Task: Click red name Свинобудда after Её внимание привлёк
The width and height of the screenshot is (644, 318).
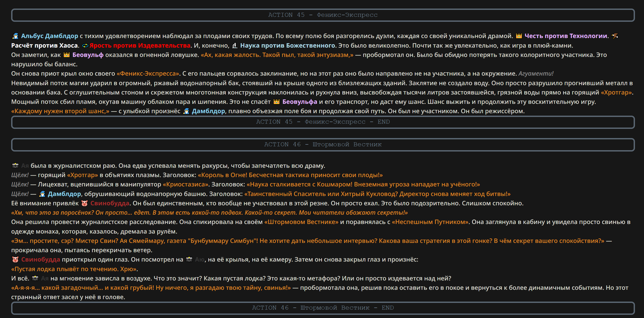Action: click(110, 203)
